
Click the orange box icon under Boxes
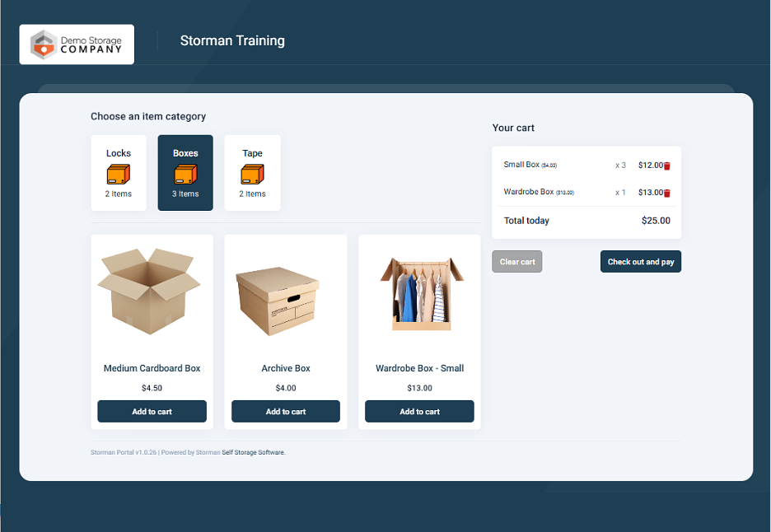pos(185,174)
